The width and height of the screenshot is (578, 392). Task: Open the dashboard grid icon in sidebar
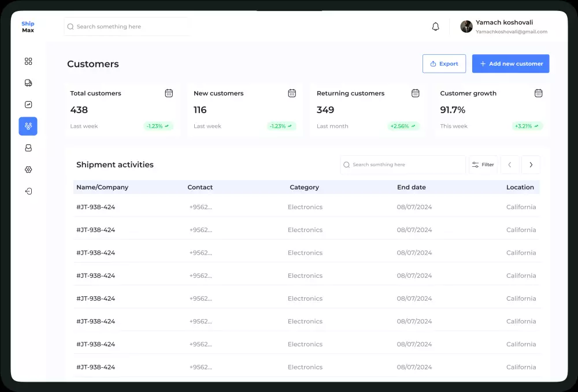click(x=28, y=61)
